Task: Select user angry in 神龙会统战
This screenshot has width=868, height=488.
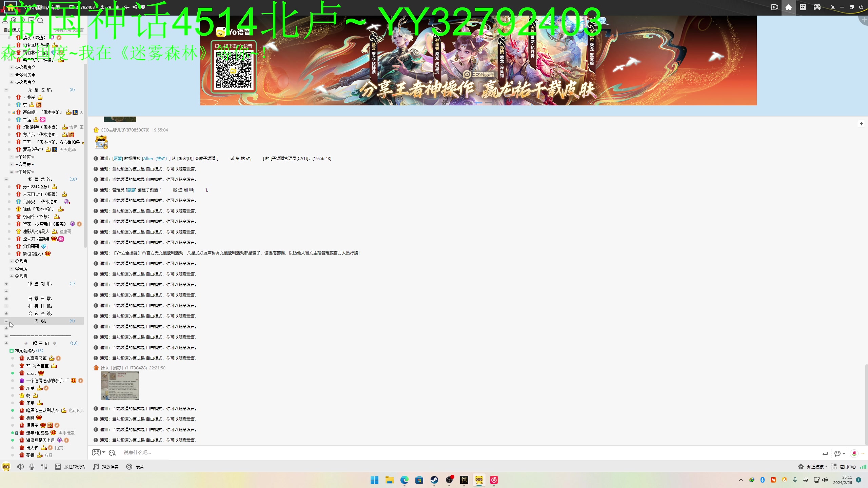Action: click(x=32, y=373)
